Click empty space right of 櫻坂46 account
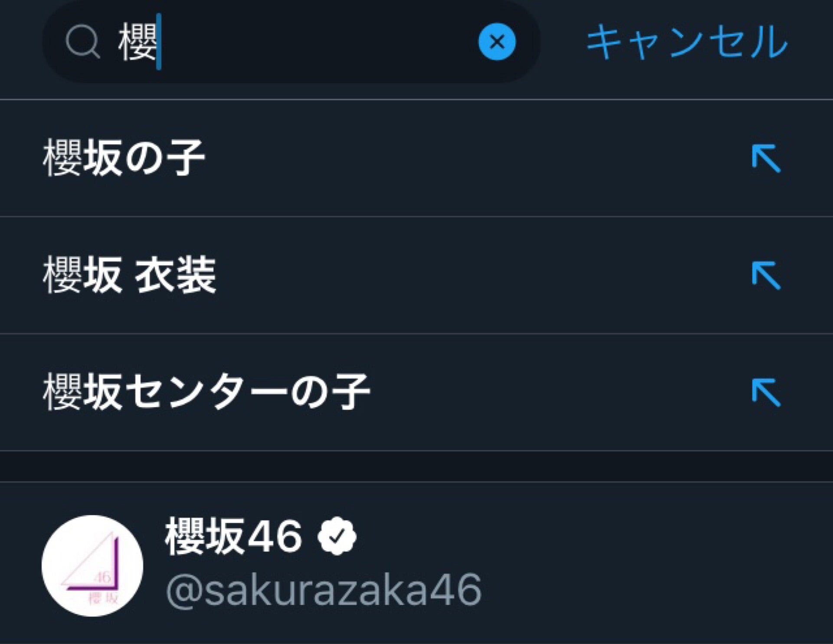 pos(651,564)
